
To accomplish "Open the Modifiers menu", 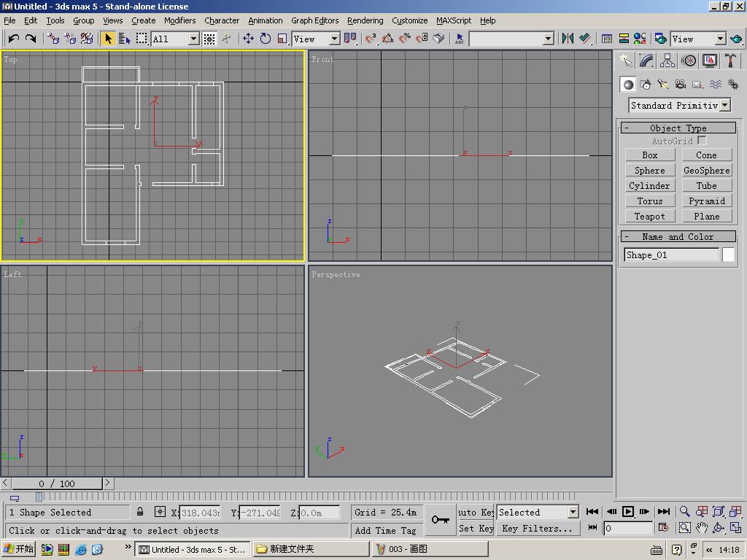I will [179, 20].
